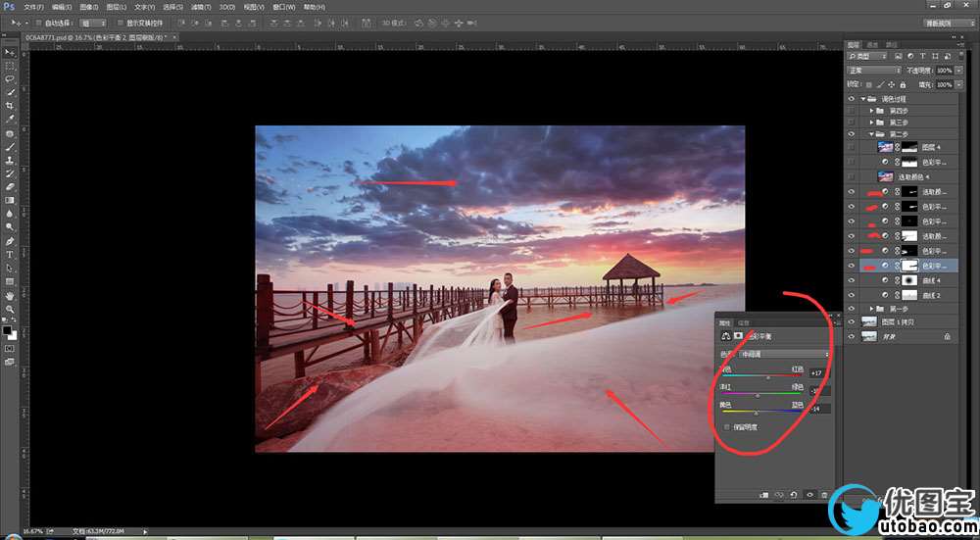Viewport: 980px width, 540px height.
Task: Expand the 第一步 group
Action: pos(872,309)
